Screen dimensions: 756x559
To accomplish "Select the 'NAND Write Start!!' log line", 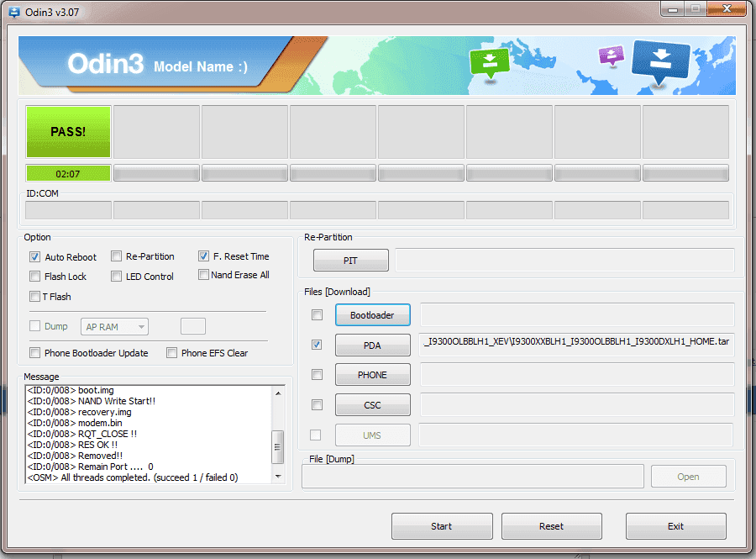I will (92, 401).
